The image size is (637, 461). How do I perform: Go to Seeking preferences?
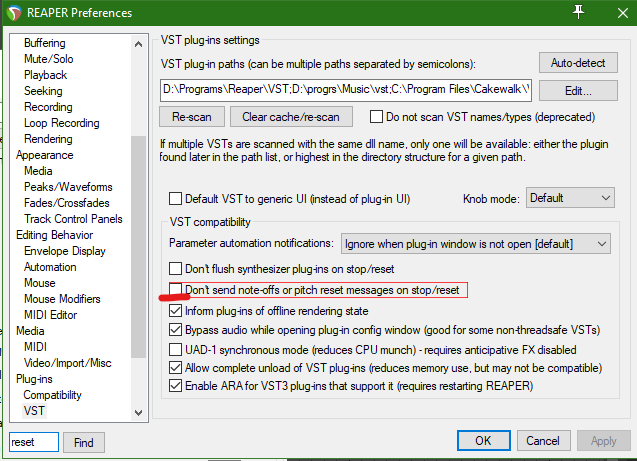[x=43, y=91]
